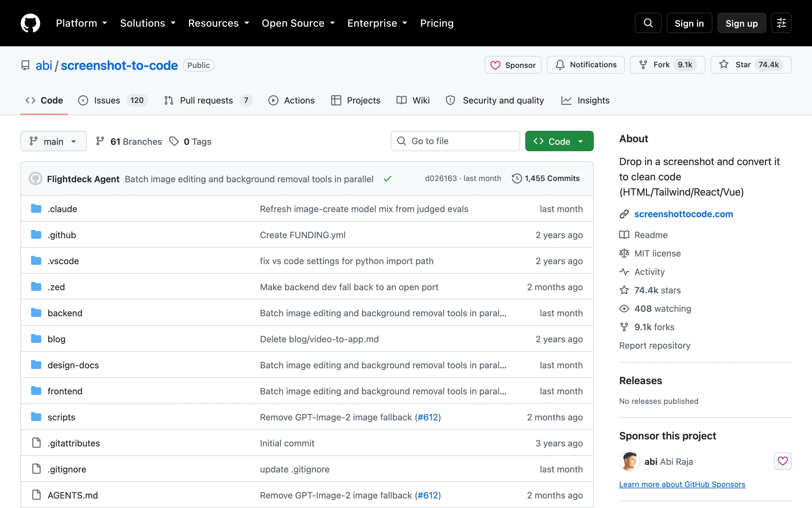Fork the repository via fork icon
Image resolution: width=812 pixels, height=508 pixels.
tap(643, 65)
